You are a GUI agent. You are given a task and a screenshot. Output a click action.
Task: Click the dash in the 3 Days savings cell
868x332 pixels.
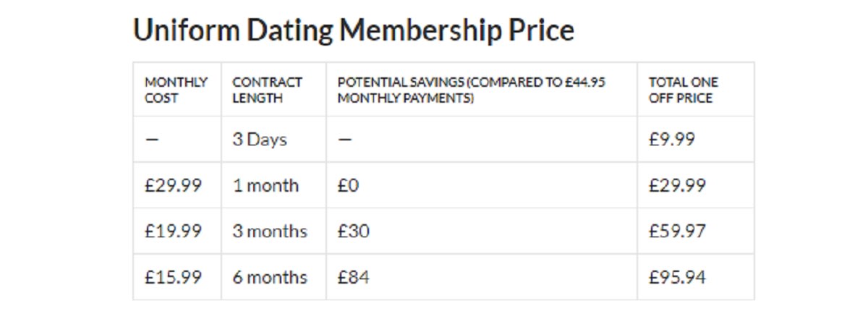point(344,140)
